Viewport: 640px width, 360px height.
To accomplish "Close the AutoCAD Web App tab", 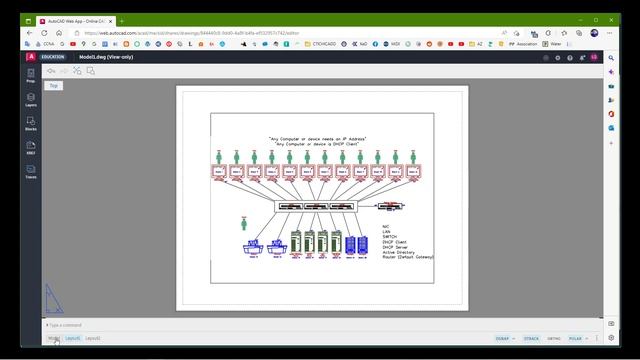I will click(x=110, y=21).
